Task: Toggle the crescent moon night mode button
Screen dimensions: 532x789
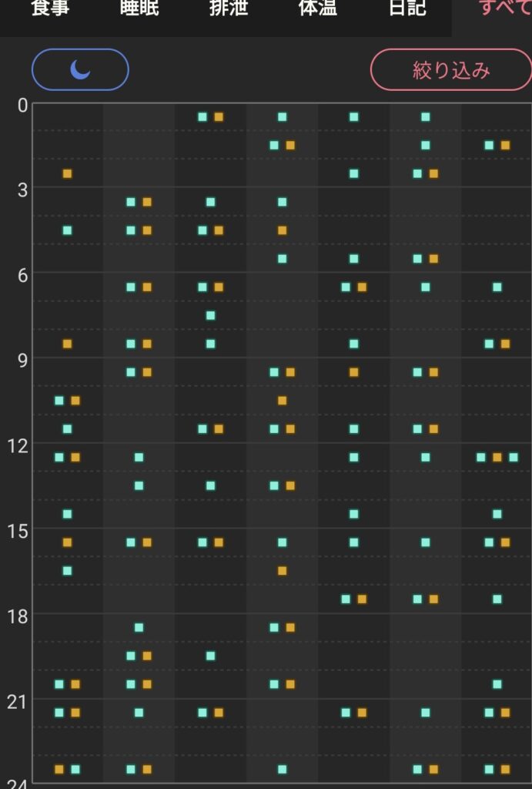Action: point(80,70)
